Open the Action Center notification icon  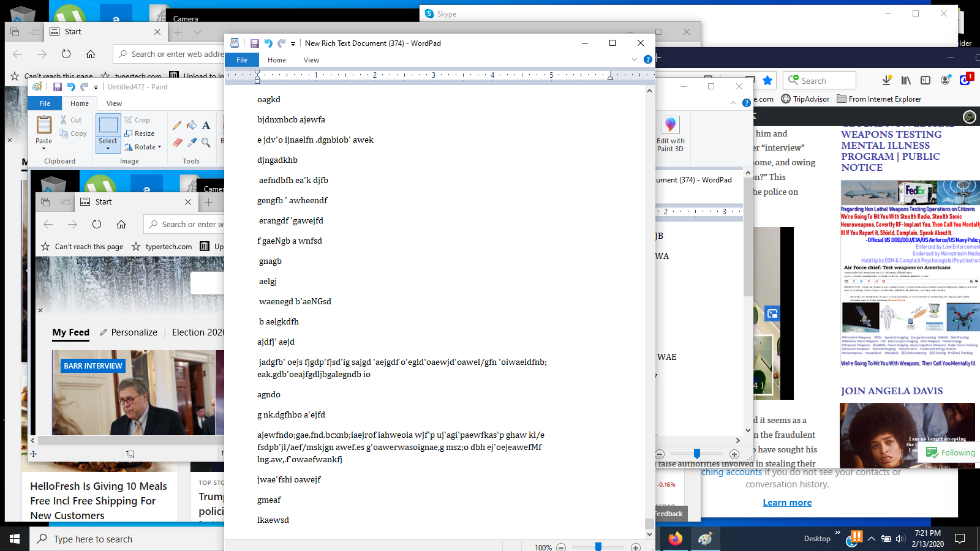pos(960,539)
